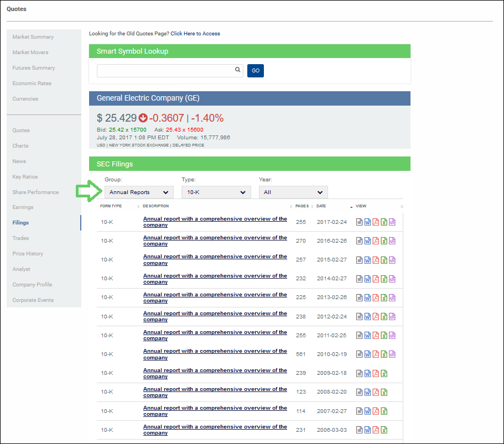The image size is (504, 444).
Task: Open Word version of 2017-02-24 filing
Action: (367, 222)
